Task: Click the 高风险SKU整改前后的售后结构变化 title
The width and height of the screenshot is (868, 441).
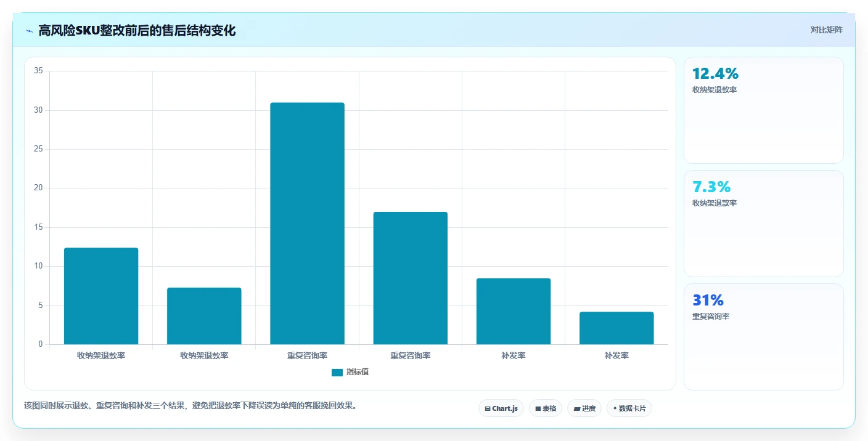Action: (x=137, y=30)
